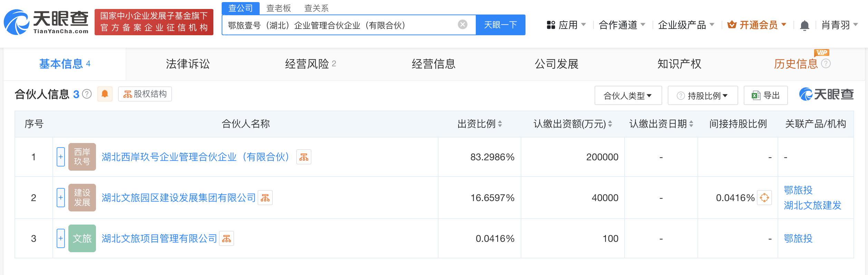The width and height of the screenshot is (868, 275).
Task: Open 鄂旅投 link in row 2
Action: [x=798, y=190]
